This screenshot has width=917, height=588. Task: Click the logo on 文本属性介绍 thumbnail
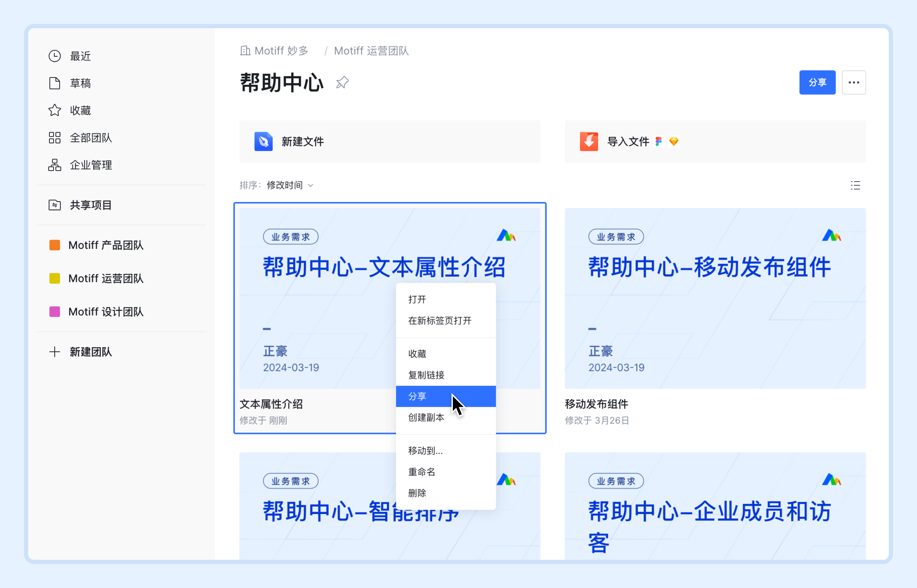(506, 235)
